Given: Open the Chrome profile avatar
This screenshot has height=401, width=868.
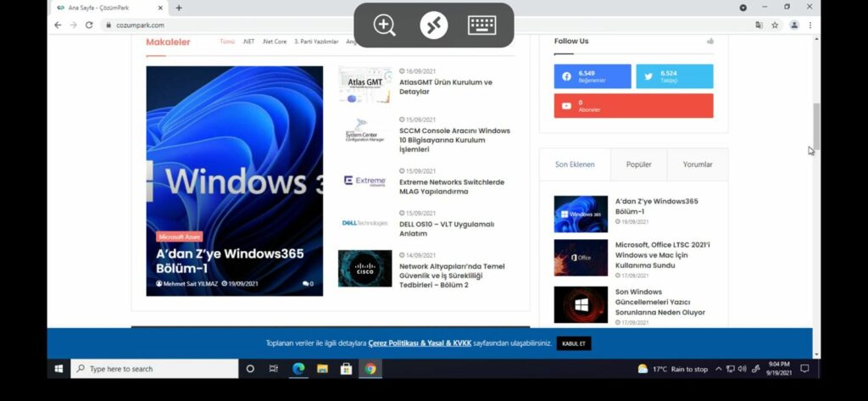Looking at the screenshot, I should coord(794,25).
